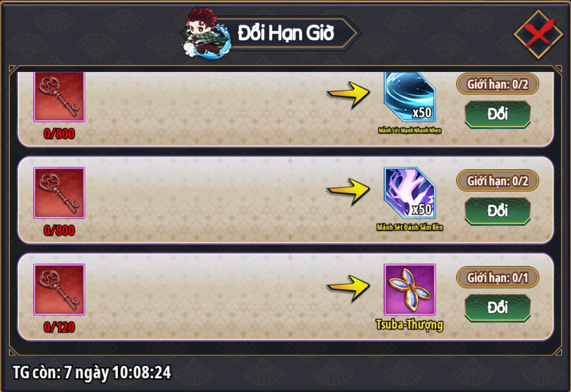
Task: Click the TG còn remaining time text
Action: point(92,372)
